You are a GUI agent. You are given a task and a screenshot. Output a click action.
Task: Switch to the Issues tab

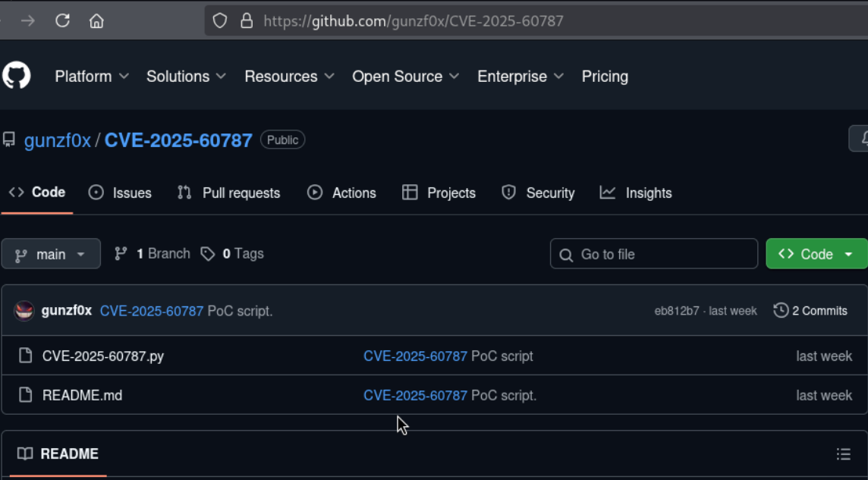[120, 193]
